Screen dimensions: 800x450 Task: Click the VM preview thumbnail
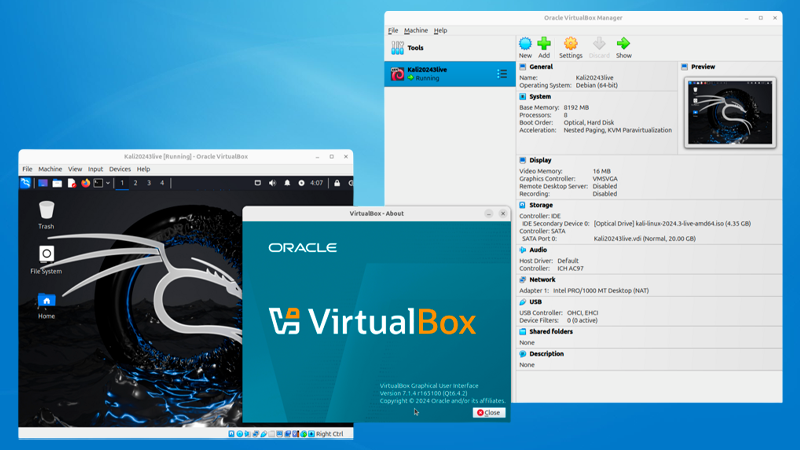tap(730, 113)
